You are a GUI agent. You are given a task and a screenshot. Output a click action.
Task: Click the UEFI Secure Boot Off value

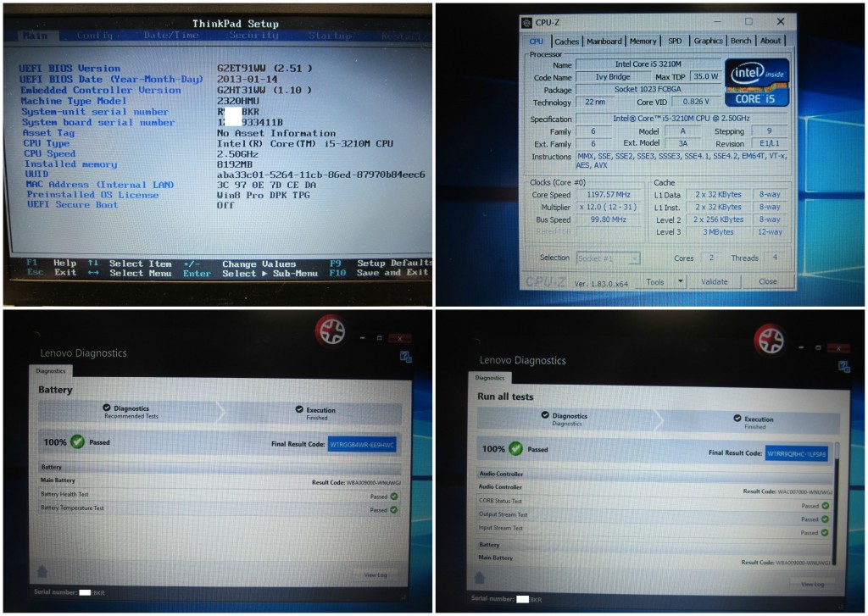(x=225, y=205)
